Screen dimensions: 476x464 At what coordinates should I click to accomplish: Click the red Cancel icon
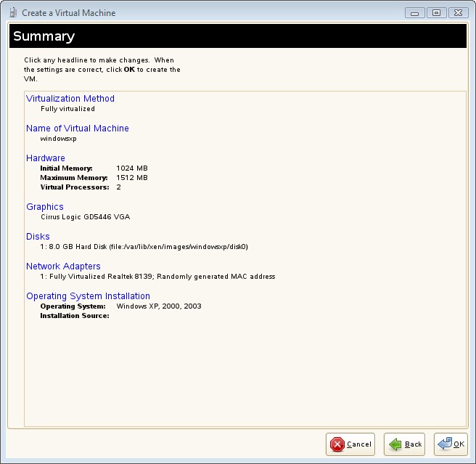337,444
